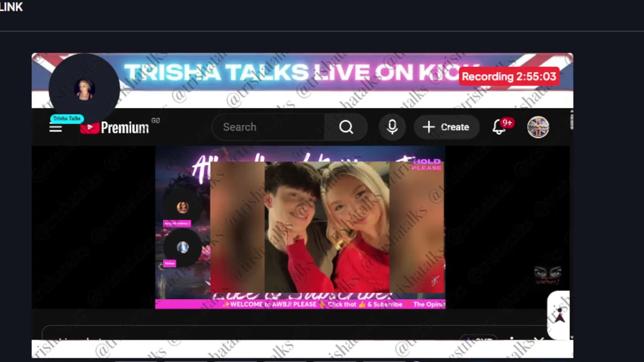The image size is (644, 362).
Task: Open the YouTube hamburger guide menu
Action: point(55,128)
